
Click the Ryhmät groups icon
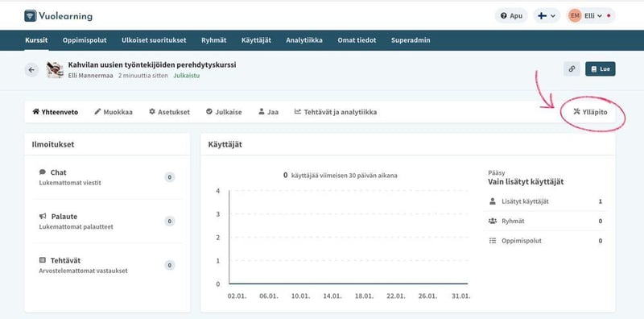(x=493, y=222)
